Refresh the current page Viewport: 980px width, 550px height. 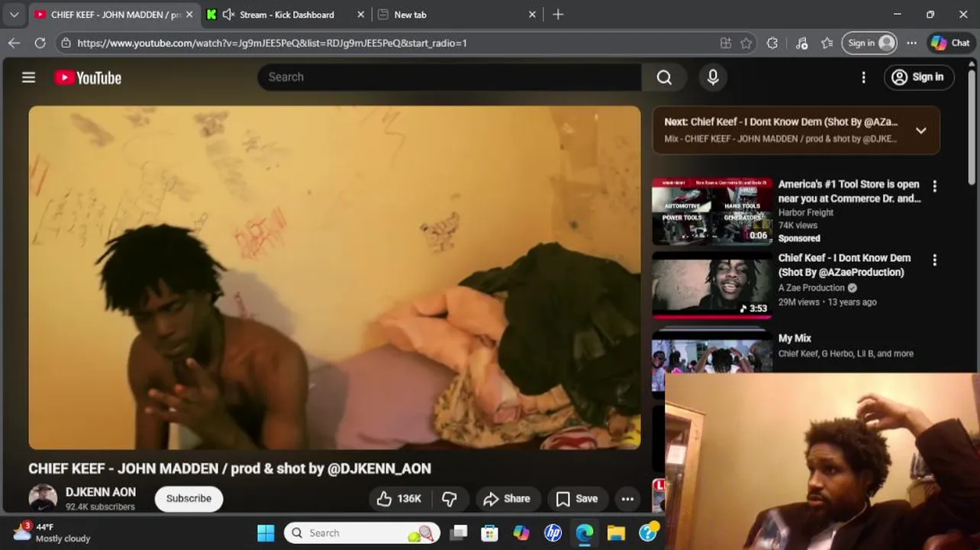[40, 43]
